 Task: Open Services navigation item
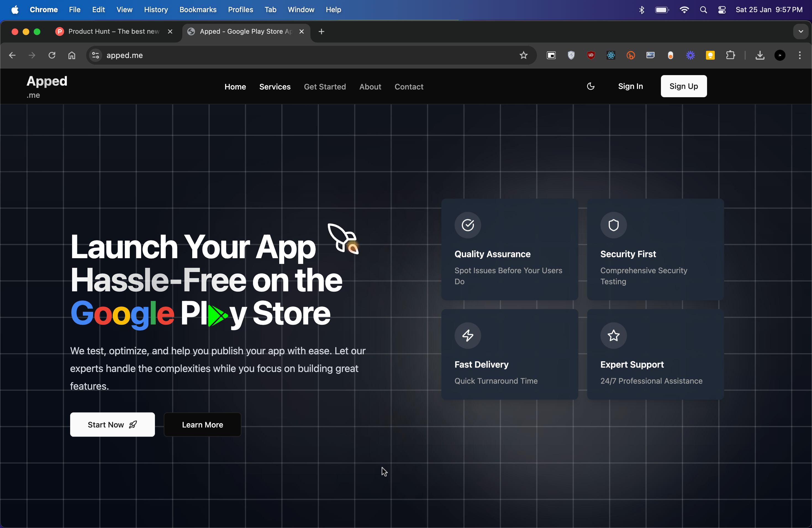click(x=275, y=87)
